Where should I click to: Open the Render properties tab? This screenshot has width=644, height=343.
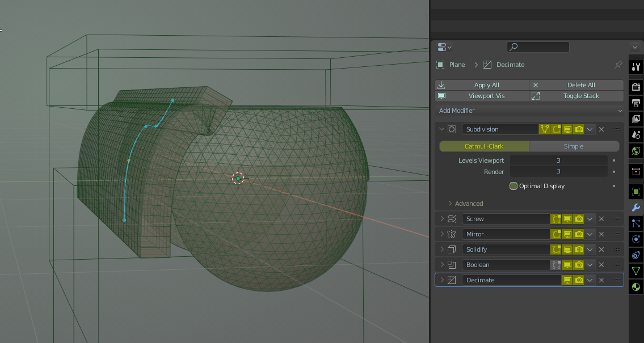point(636,87)
